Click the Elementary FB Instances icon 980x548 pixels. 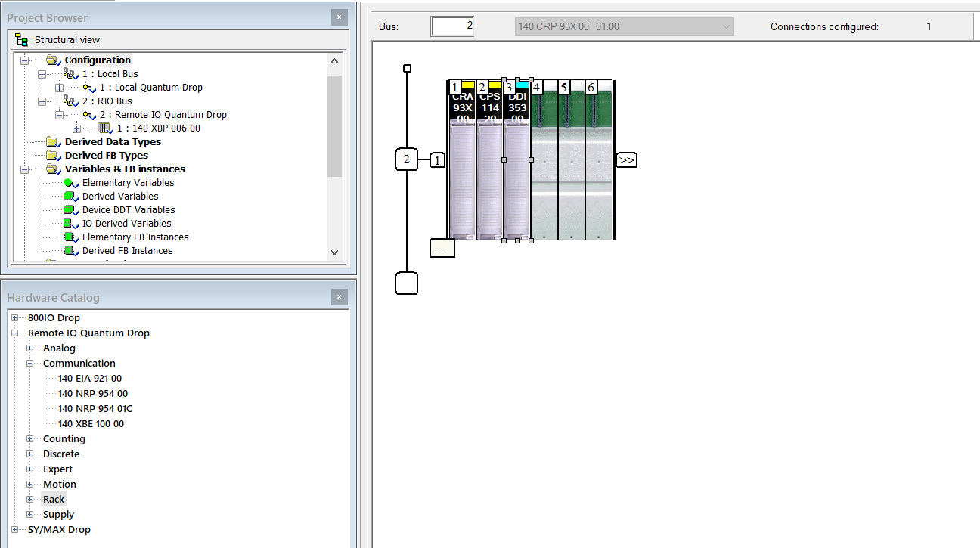tap(70, 237)
